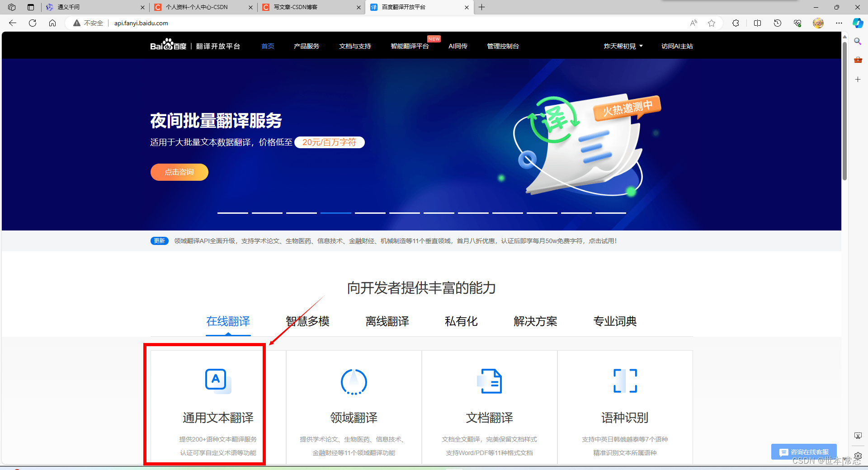Screen dimensions: 868x470
Task: Reload the current page
Action: (x=33, y=23)
